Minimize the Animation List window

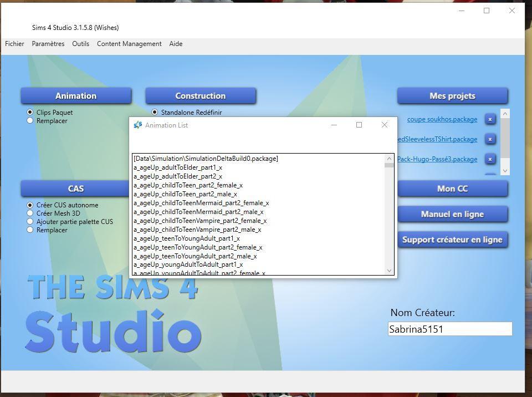point(334,125)
